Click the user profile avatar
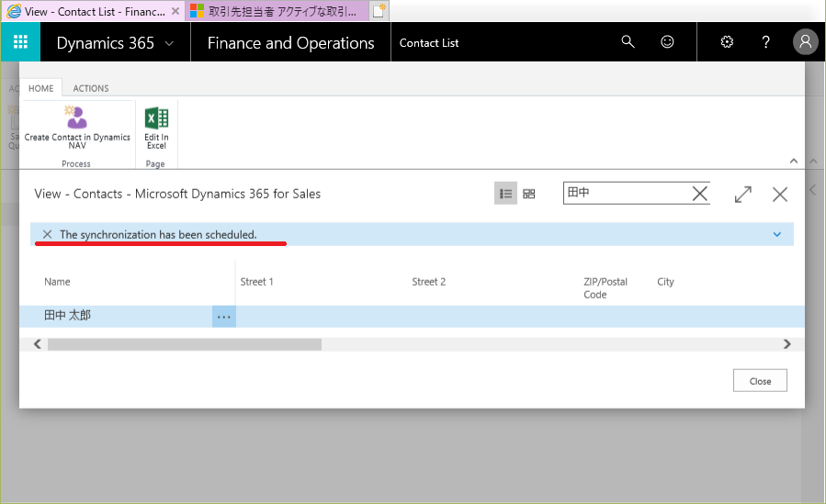 [805, 42]
